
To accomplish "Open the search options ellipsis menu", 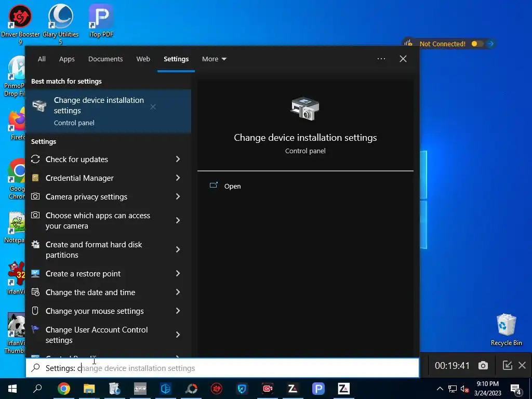I will pos(381,59).
